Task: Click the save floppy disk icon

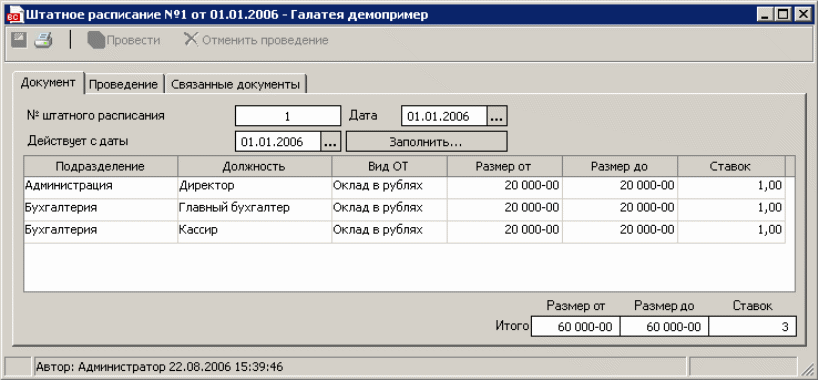Action: tap(19, 40)
